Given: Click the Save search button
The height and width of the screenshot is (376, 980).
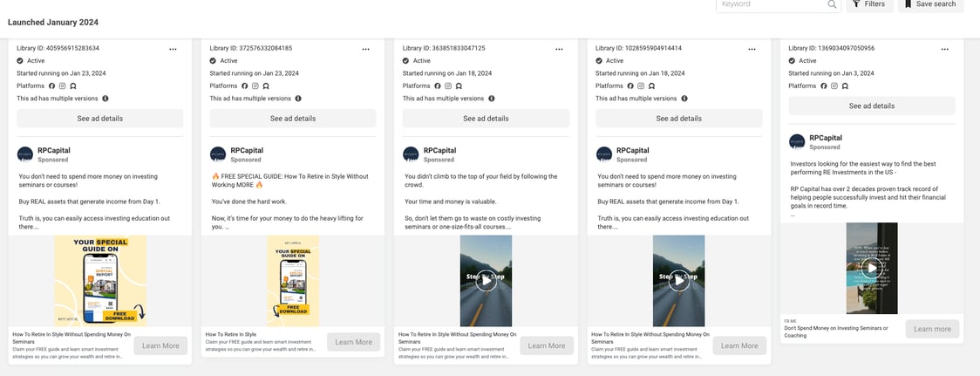Looking at the screenshot, I should click(929, 4).
